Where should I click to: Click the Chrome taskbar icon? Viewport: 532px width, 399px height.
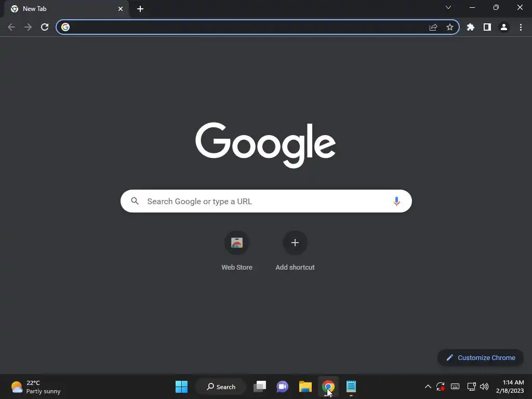(328, 387)
